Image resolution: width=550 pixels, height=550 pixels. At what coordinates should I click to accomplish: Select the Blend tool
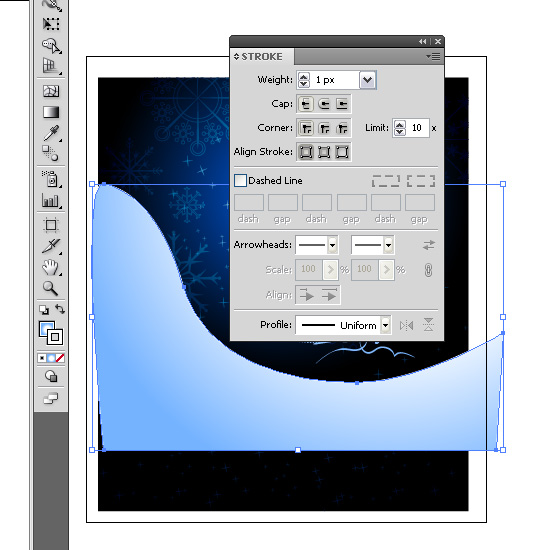tap(51, 153)
